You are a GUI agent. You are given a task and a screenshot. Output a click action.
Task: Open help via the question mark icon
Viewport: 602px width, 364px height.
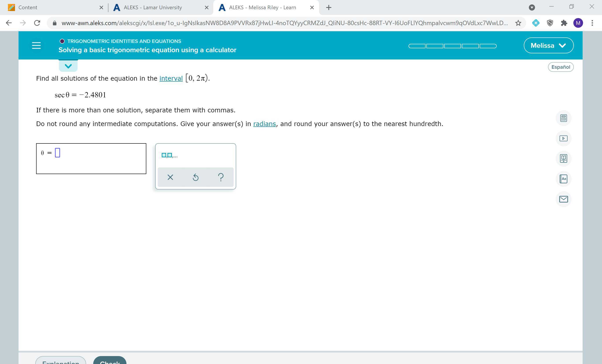(x=221, y=177)
